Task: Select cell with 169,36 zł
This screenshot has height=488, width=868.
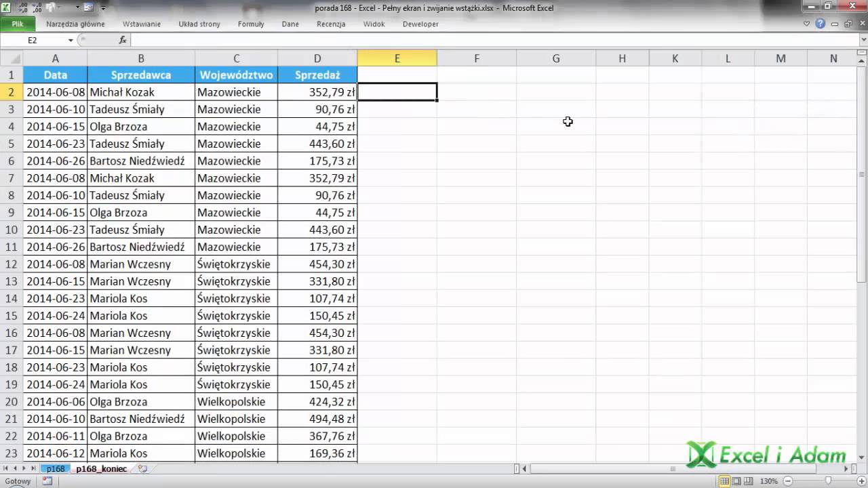Action: pyautogui.click(x=317, y=453)
